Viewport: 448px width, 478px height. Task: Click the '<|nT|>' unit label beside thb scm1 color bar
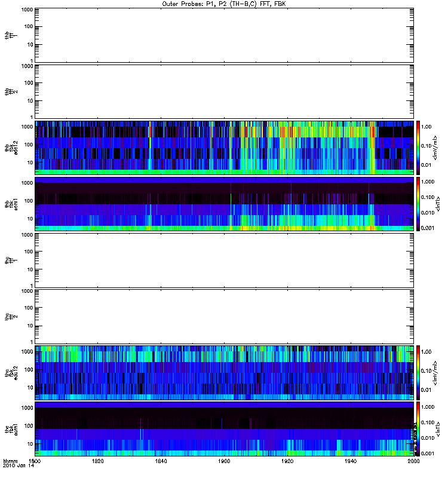(x=438, y=204)
